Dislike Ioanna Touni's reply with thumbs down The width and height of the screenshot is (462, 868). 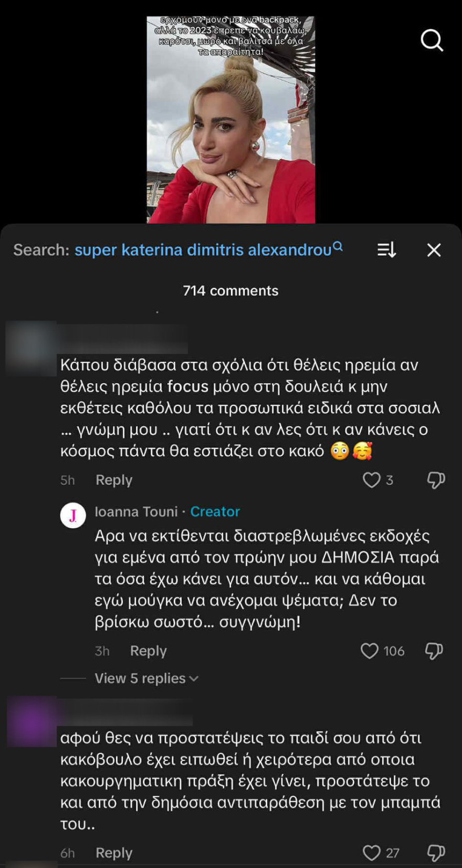[434, 651]
